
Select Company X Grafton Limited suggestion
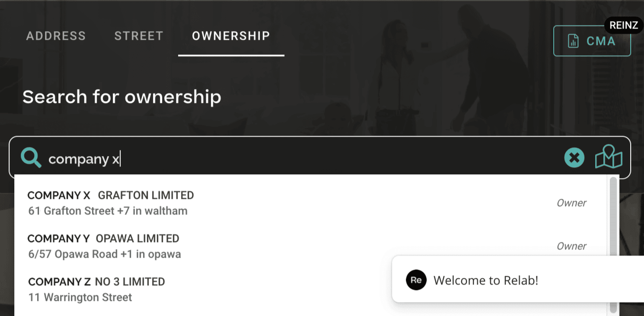point(310,203)
